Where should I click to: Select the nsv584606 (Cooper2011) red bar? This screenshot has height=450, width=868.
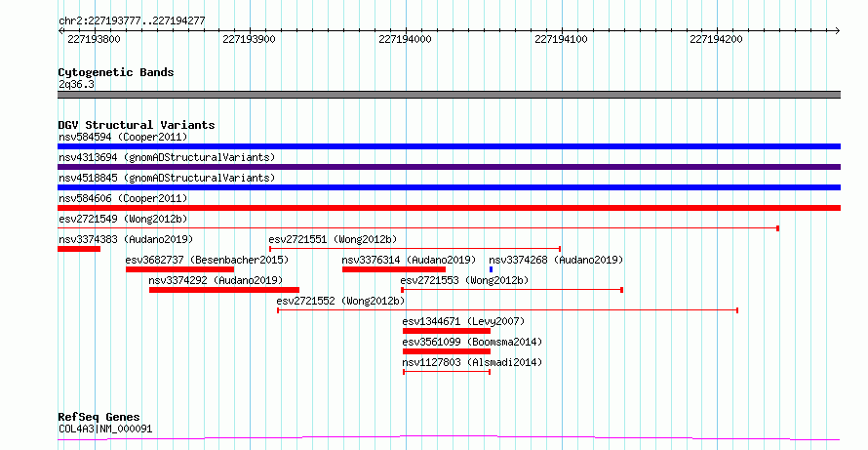pos(449,208)
